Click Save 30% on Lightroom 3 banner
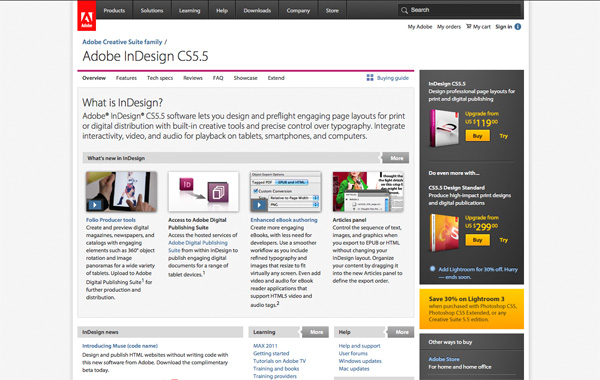Image resolution: width=600 pixels, height=380 pixels. [x=471, y=309]
